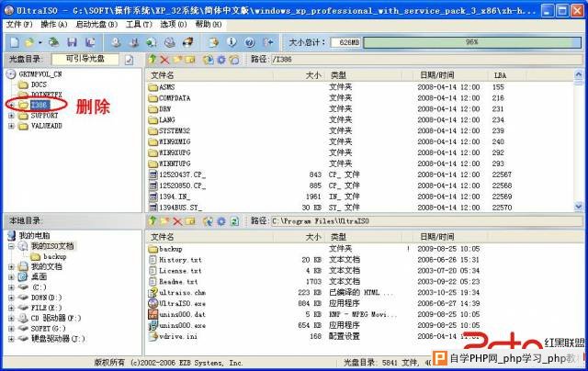This screenshot has width=588, height=371.
Task: Create new folder in local pane
Action: 164,221
